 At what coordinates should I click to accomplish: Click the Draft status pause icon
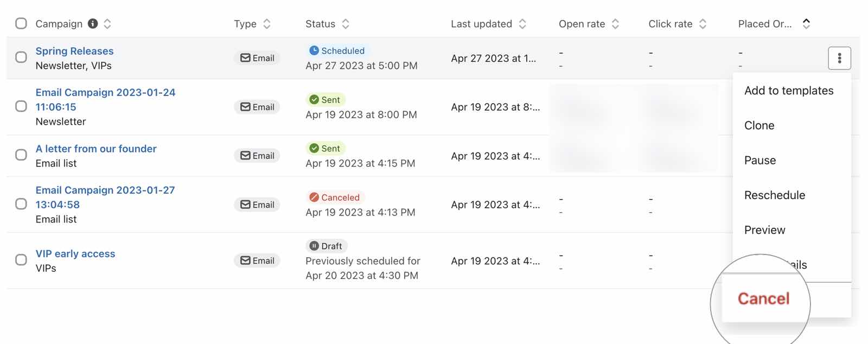[x=314, y=246]
